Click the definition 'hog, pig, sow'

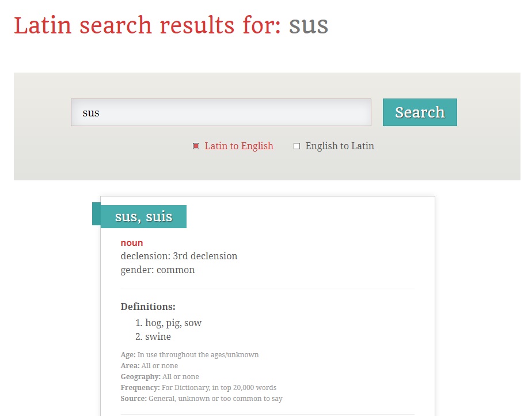pyautogui.click(x=173, y=323)
